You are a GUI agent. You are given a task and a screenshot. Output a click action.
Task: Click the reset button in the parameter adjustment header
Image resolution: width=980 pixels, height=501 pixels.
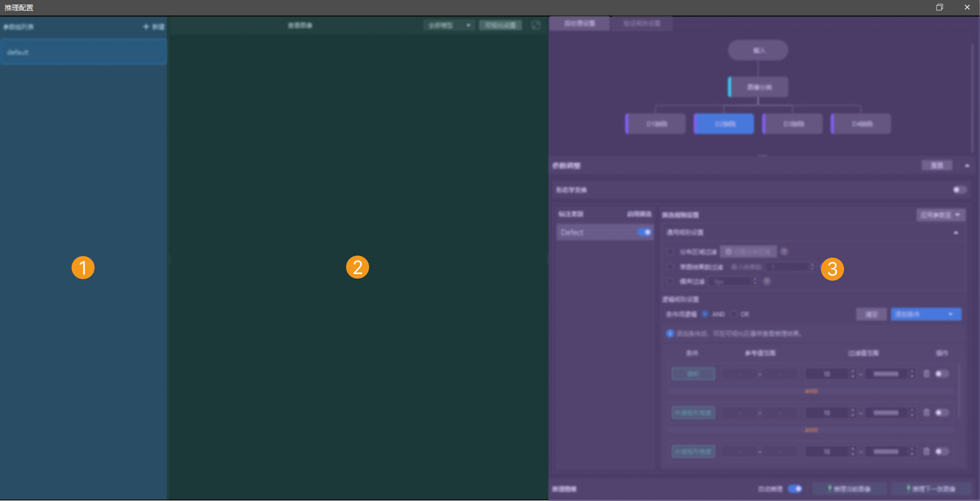pyautogui.click(x=938, y=165)
